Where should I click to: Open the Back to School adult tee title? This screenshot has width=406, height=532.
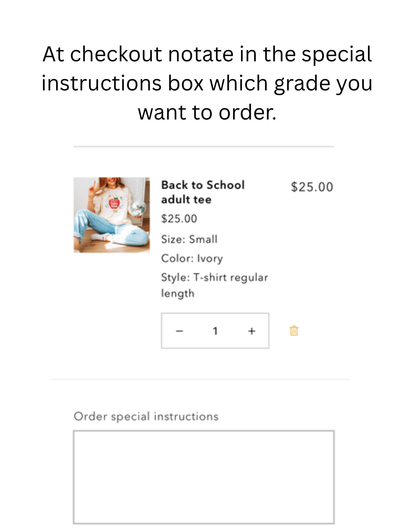coord(203,192)
